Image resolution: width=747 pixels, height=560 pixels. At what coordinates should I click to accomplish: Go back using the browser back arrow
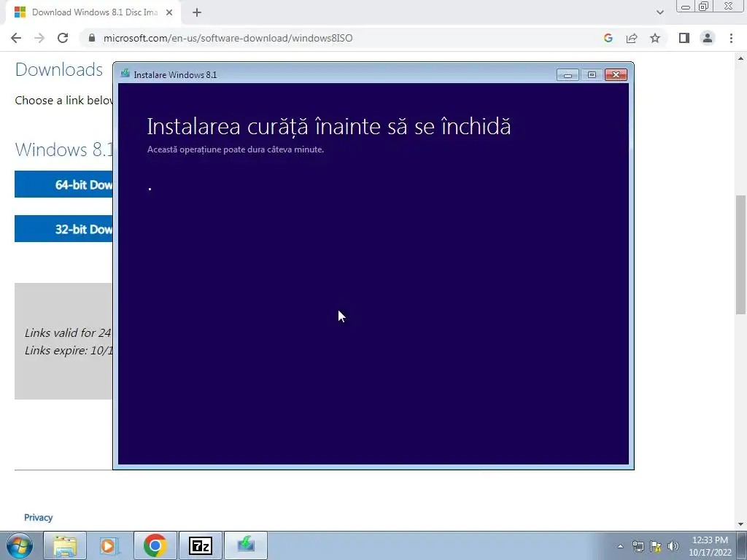coord(16,38)
